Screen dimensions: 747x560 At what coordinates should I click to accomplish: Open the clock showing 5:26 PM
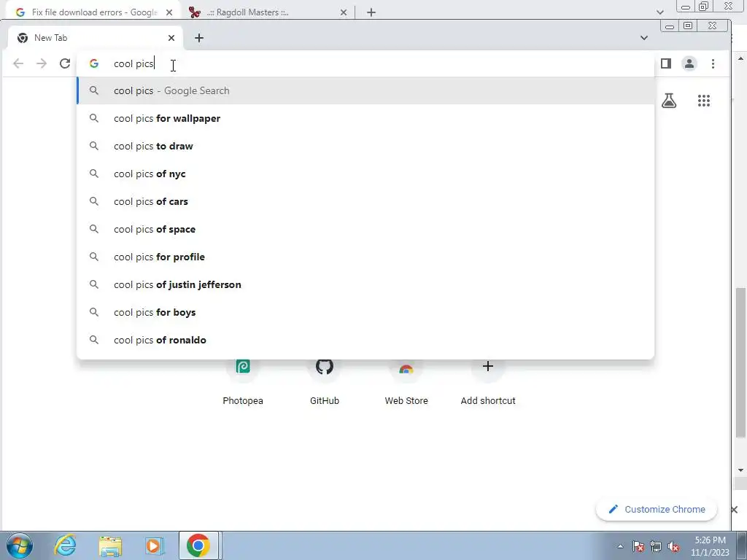[x=710, y=546]
